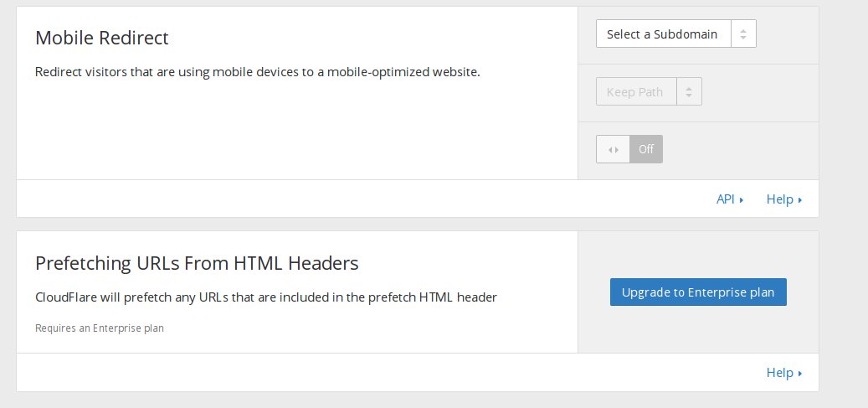Toggle the Mobile Redirect Off switch

[629, 149]
